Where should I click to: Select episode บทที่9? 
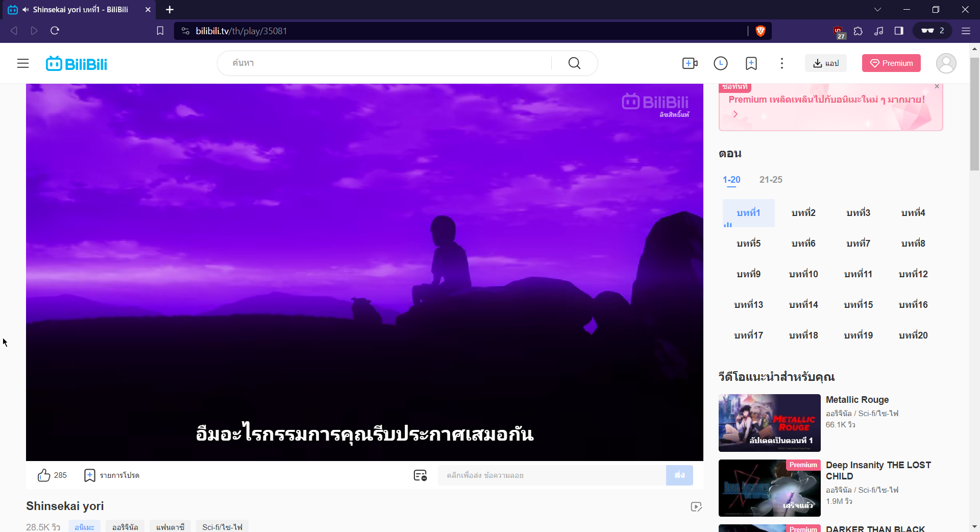[748, 274]
